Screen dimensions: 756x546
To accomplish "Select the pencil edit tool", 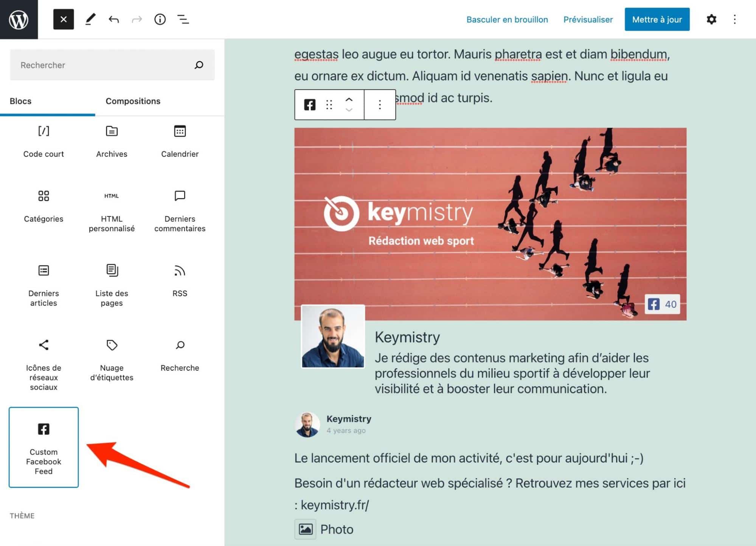I will click(x=90, y=19).
